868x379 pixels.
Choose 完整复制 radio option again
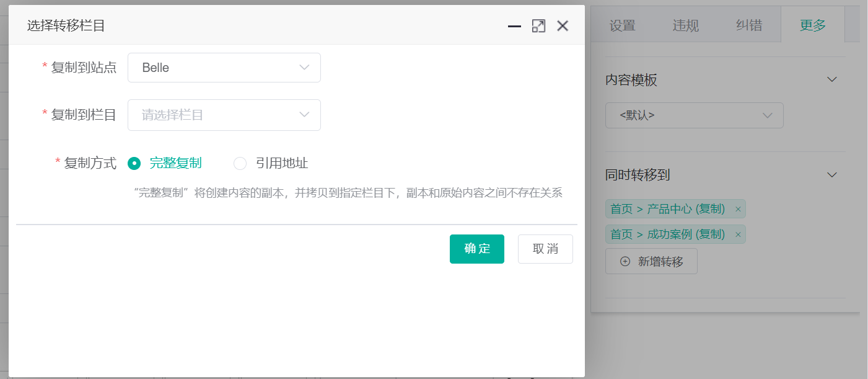click(x=134, y=163)
